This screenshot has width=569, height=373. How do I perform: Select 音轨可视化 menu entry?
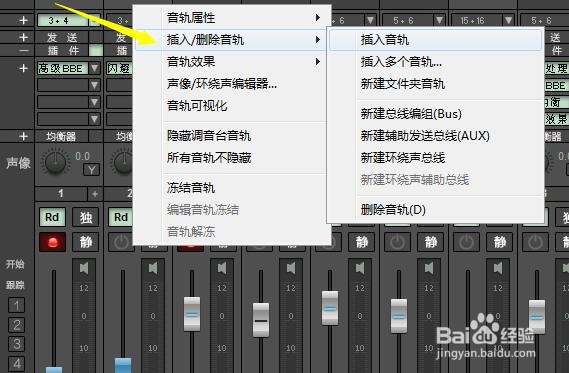click(x=232, y=106)
